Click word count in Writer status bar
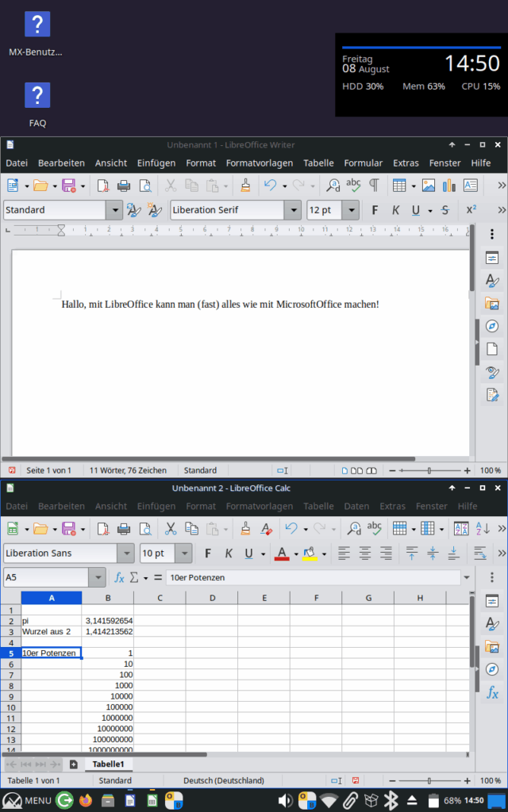The height and width of the screenshot is (812, 508). (128, 470)
